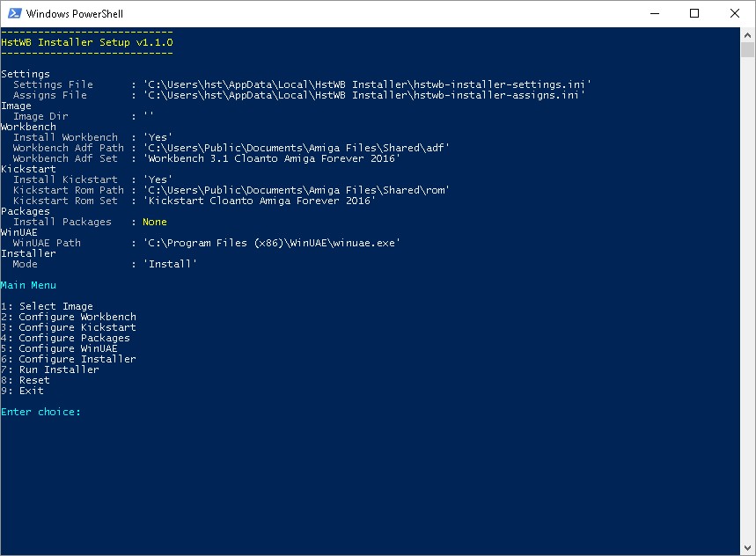756x556 pixels.
Task: Click the Install Packages 'None' value
Action: [155, 222]
